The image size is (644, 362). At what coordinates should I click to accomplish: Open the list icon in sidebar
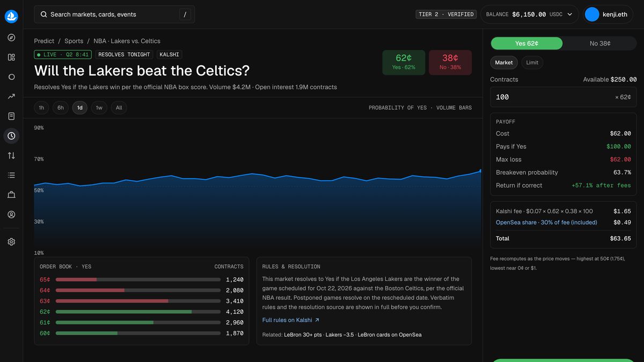(11, 175)
